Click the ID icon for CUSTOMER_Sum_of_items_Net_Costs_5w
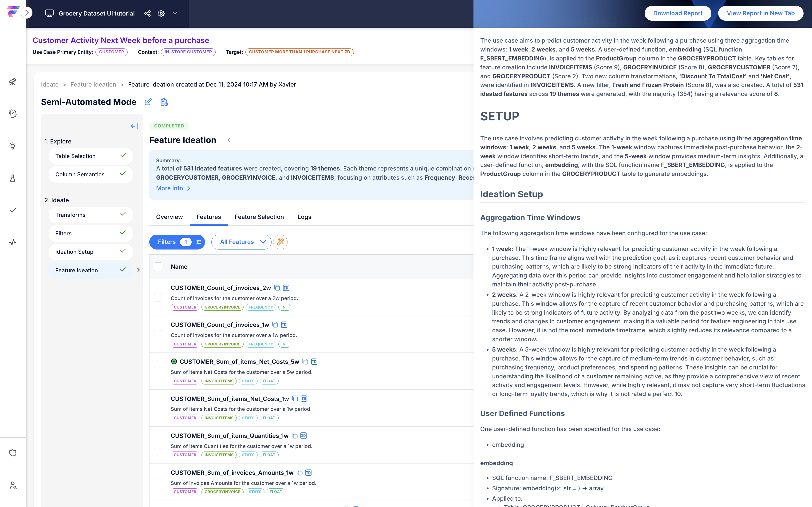This screenshot has width=812, height=507. (x=314, y=361)
